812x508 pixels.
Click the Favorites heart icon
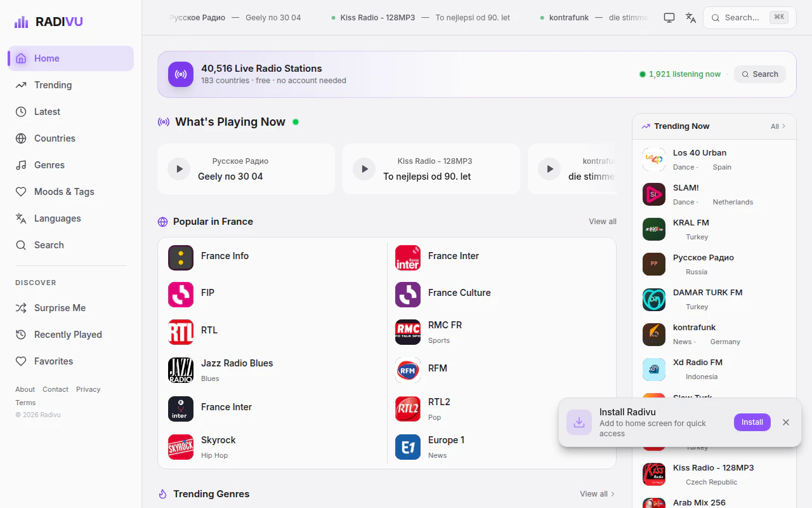[21, 361]
